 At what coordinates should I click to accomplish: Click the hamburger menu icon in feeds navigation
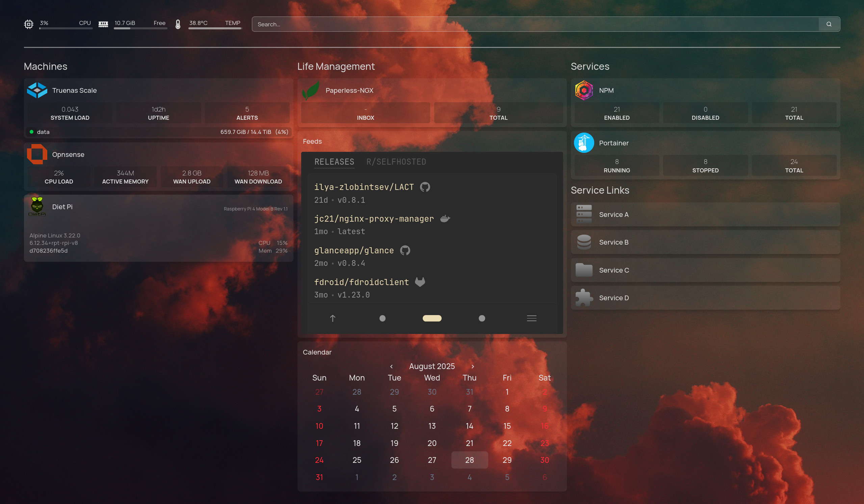click(531, 318)
